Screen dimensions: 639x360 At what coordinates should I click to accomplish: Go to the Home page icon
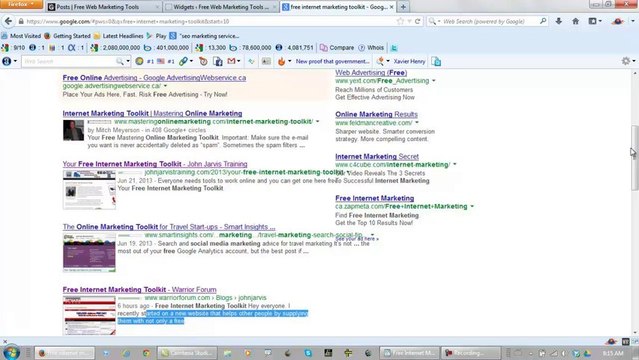tap(575, 21)
